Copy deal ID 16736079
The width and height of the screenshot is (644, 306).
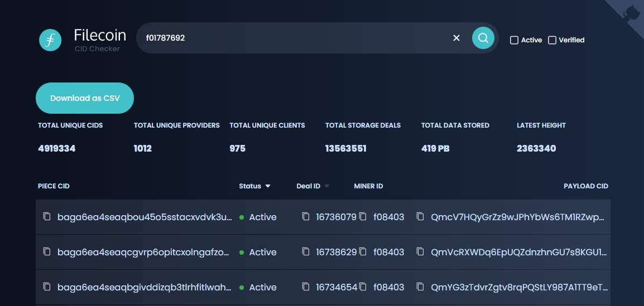[x=305, y=216]
